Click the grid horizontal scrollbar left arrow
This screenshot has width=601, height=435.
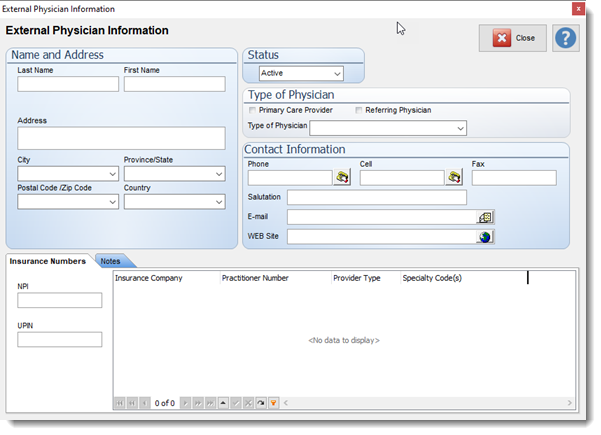(x=286, y=403)
